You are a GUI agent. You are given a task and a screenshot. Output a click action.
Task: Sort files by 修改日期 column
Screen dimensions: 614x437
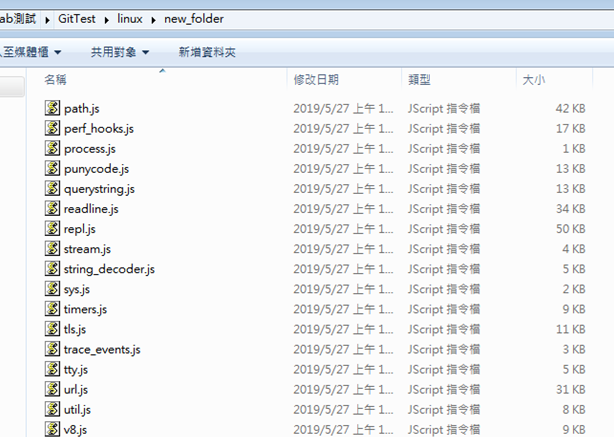(x=316, y=79)
